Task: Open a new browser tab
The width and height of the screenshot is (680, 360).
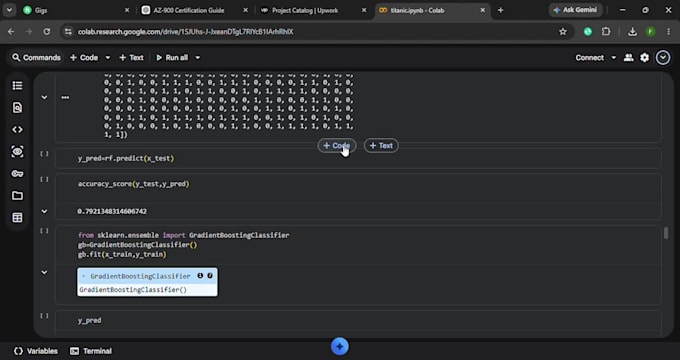Action: (x=500, y=10)
